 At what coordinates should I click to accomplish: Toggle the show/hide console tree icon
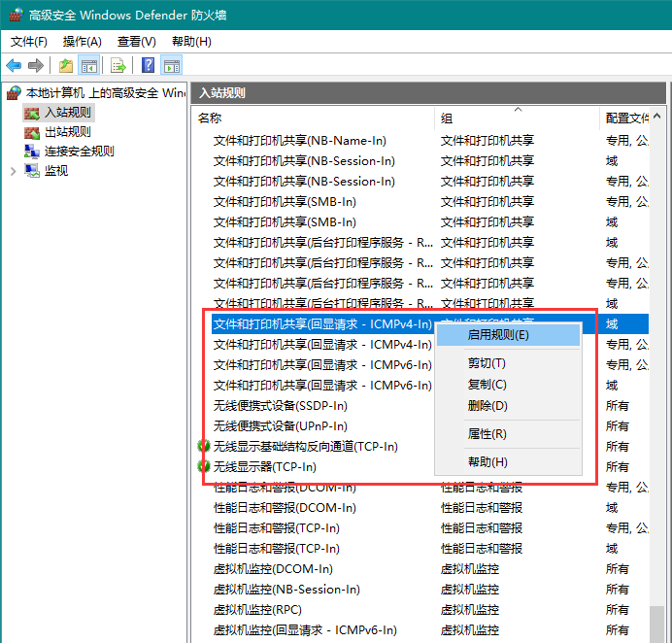click(x=89, y=66)
